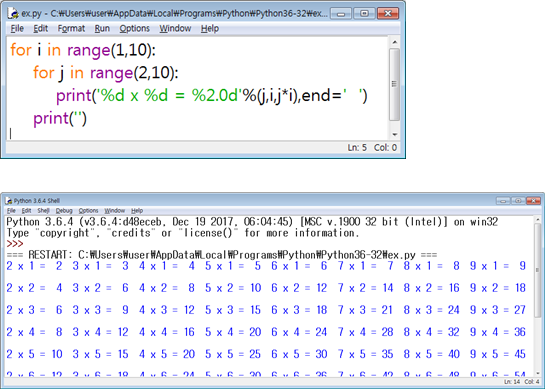This screenshot has height=389, width=545.
Task: Maximize the ex.py editor window
Action: [x=364, y=14]
